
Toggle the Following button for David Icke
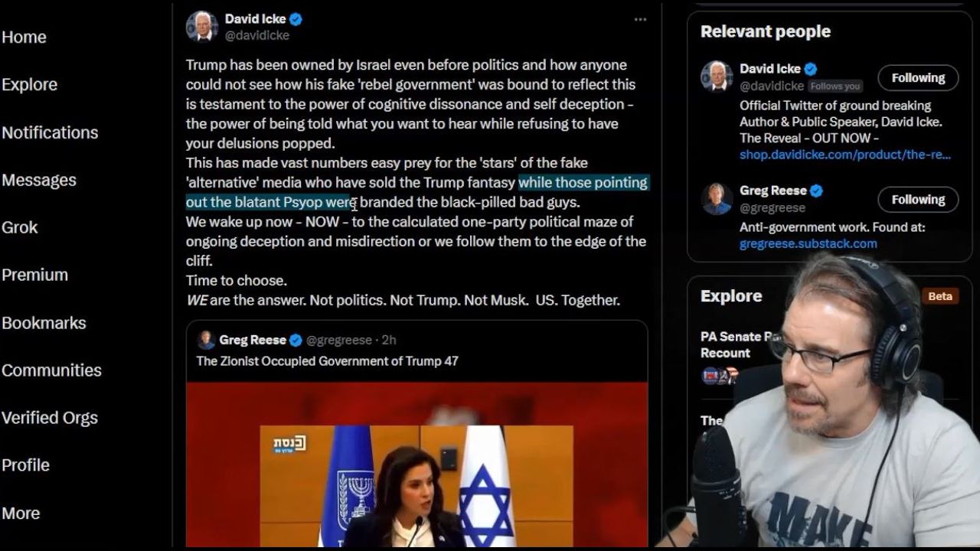(918, 78)
